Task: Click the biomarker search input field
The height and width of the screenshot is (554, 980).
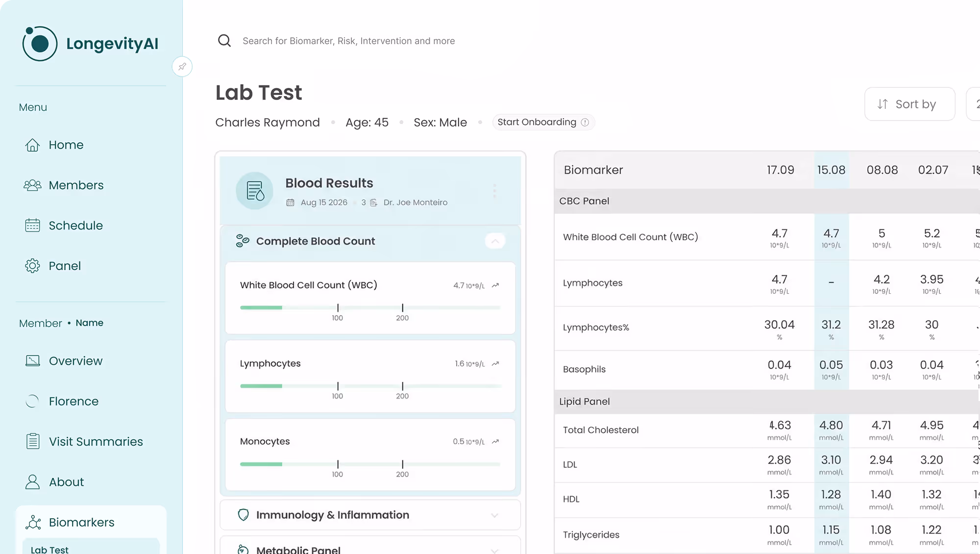Action: [348, 41]
